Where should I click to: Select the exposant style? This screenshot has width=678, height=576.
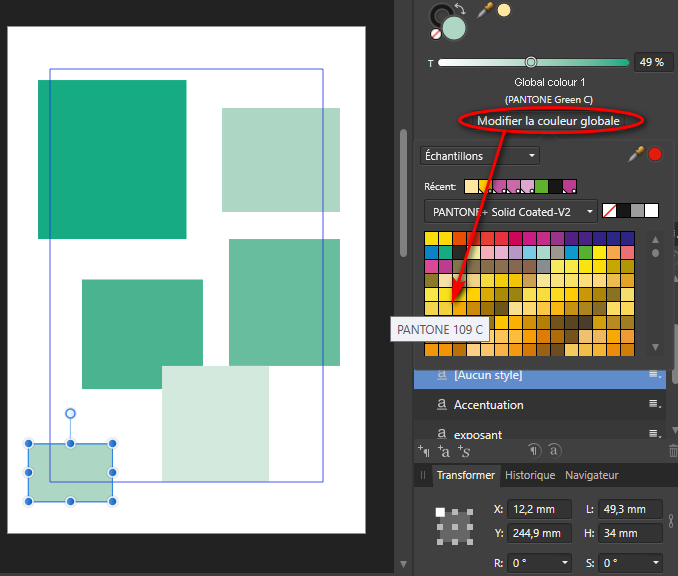tap(540, 432)
